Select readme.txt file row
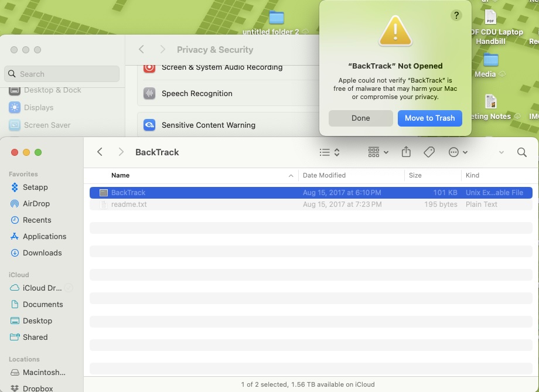This screenshot has height=392, width=539. coord(129,204)
